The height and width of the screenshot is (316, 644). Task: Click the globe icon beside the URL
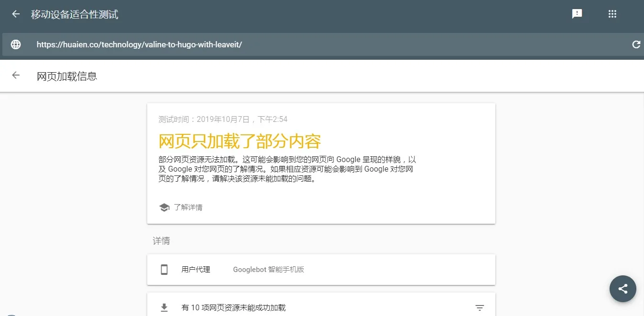coord(16,44)
